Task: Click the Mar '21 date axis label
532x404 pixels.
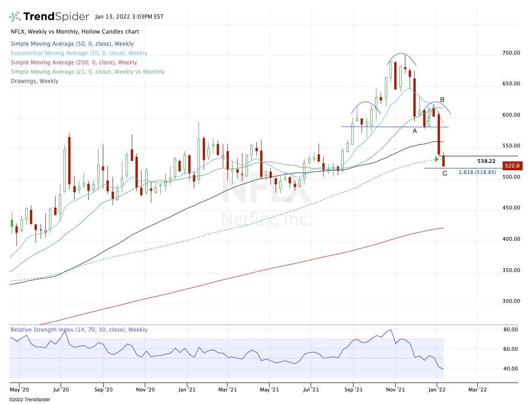Action: point(227,390)
